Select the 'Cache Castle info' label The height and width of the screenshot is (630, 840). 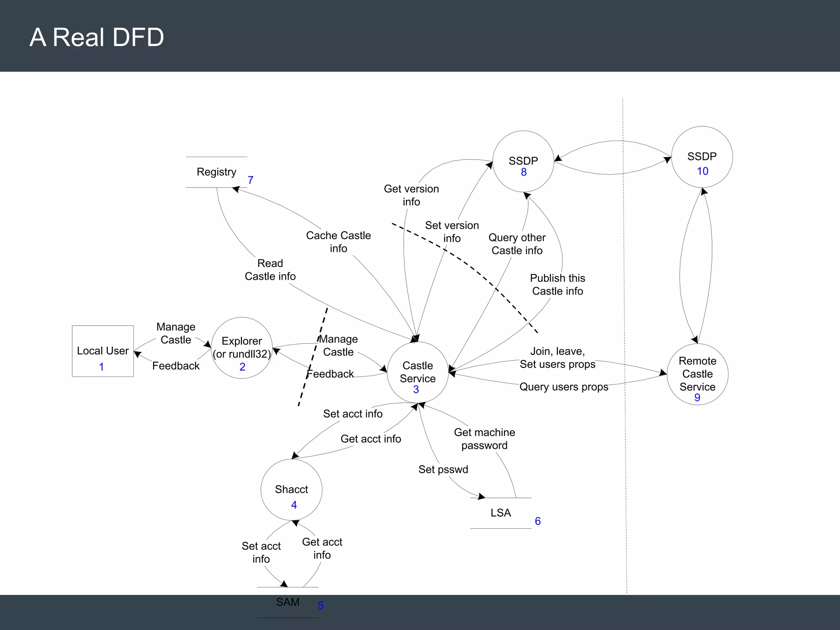coord(338,242)
